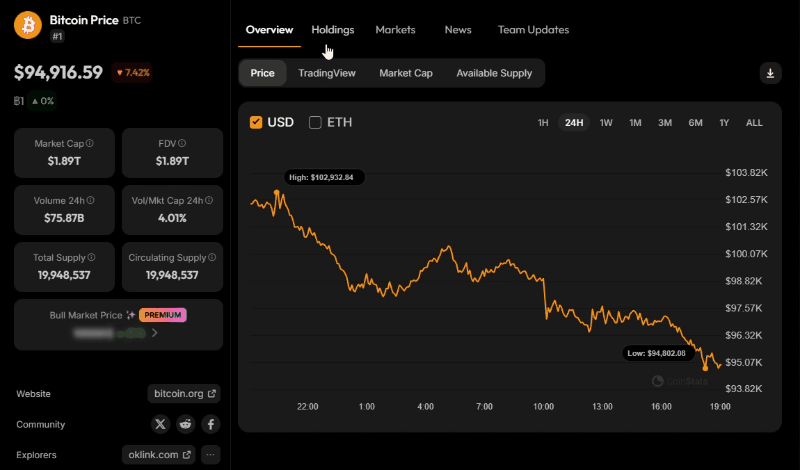The width and height of the screenshot is (800, 470).
Task: Show more explorers with the ellipsis button
Action: pos(210,455)
